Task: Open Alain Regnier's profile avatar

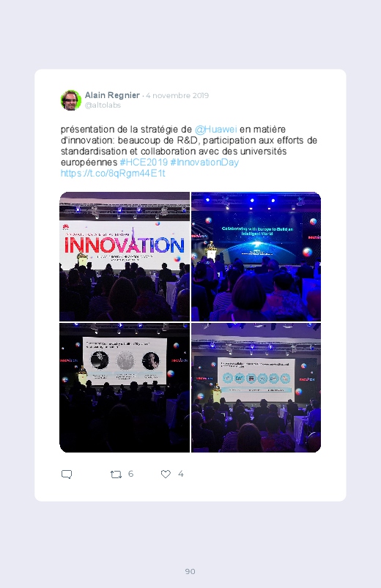Action: tap(71, 100)
